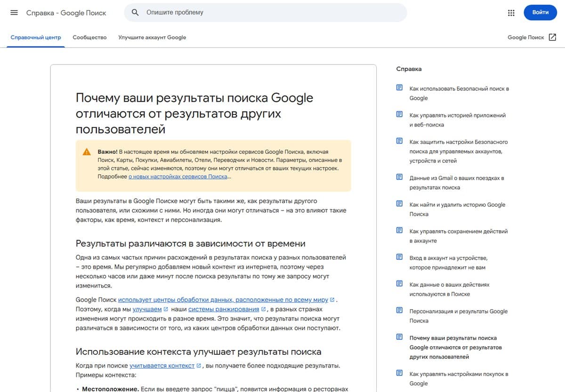
Task: Click article icon for Данные из Gmail
Action: [399, 177]
